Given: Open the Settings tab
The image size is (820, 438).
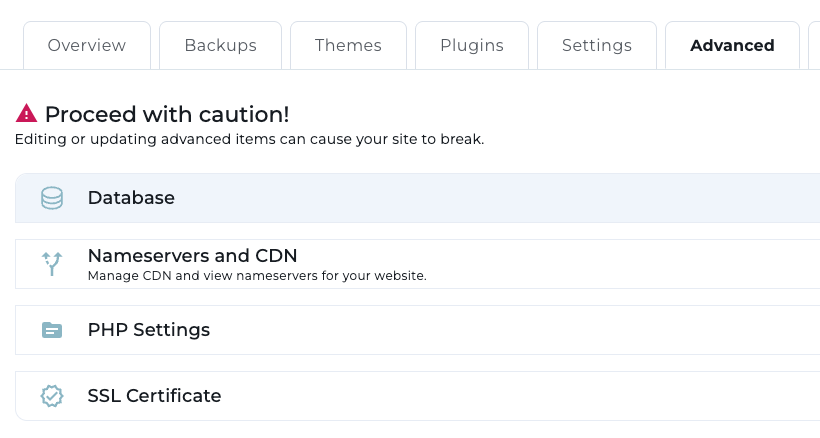Looking at the screenshot, I should pyautogui.click(x=597, y=46).
